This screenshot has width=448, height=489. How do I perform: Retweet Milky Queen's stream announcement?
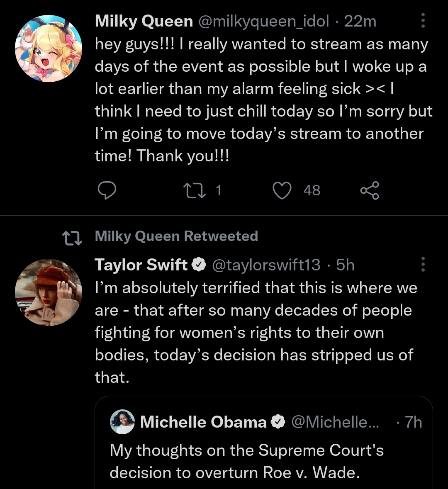click(193, 190)
